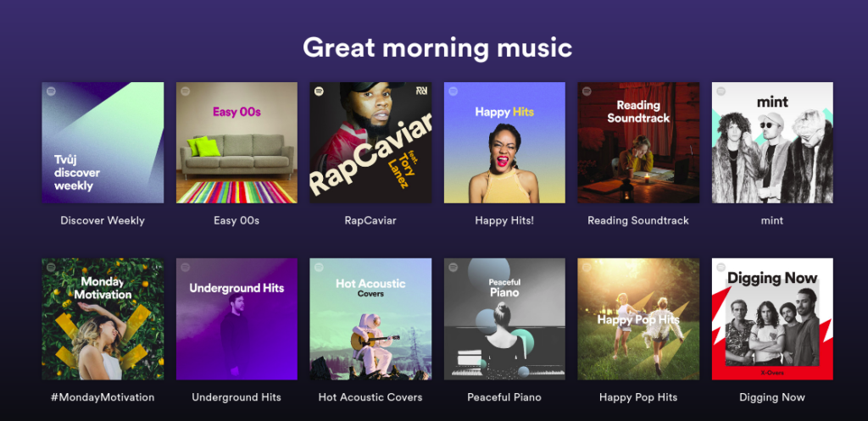Select the Underground Hits caption link

coord(236,397)
